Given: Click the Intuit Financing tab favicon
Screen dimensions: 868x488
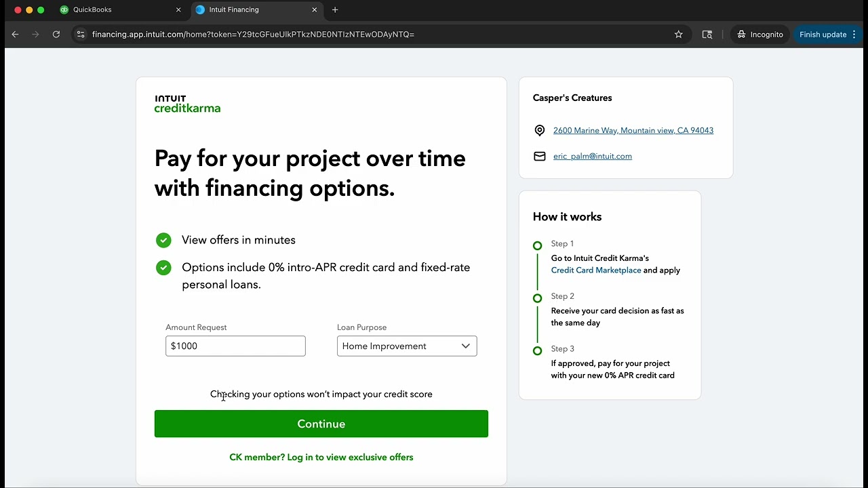Looking at the screenshot, I should (x=200, y=10).
